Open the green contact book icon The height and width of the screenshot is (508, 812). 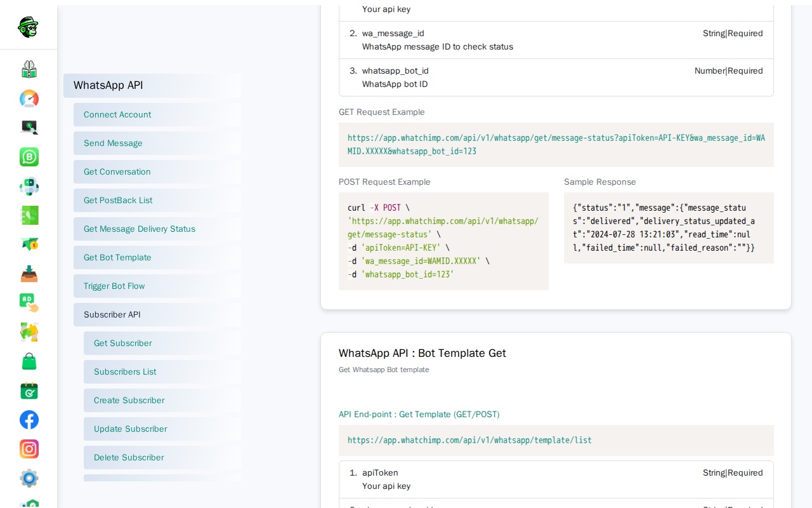pos(29,215)
